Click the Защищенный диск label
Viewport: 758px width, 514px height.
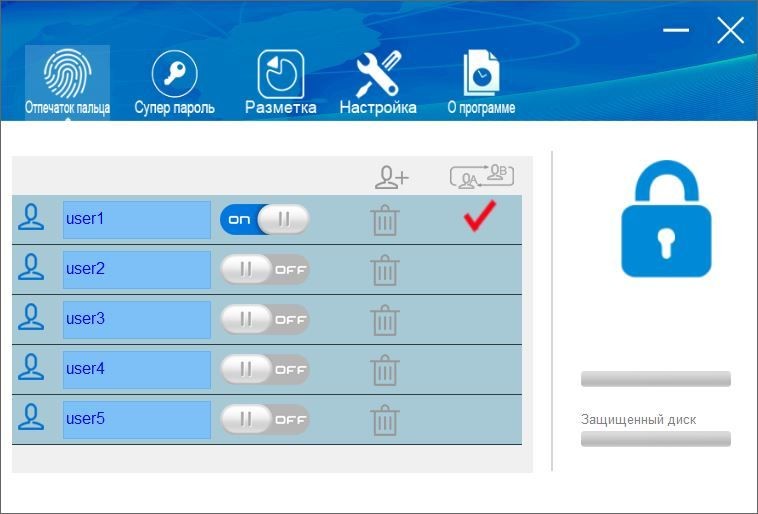click(639, 420)
